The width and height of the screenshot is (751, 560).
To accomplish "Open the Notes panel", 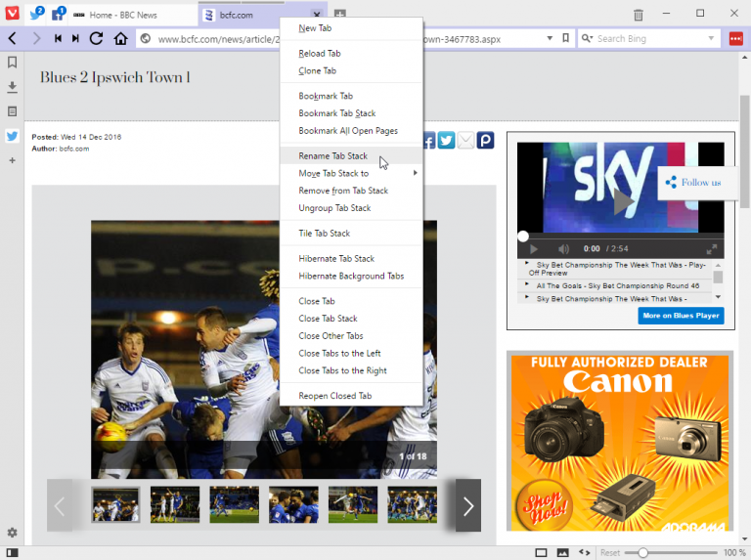I will point(13,111).
